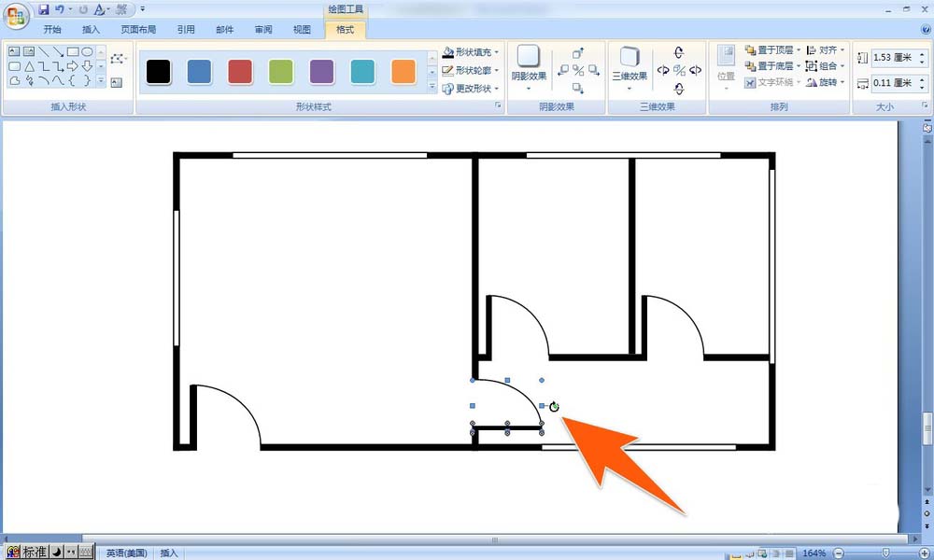Image resolution: width=934 pixels, height=560 pixels.
Task: Select the freeform scribble shape tool
Action: point(29,80)
